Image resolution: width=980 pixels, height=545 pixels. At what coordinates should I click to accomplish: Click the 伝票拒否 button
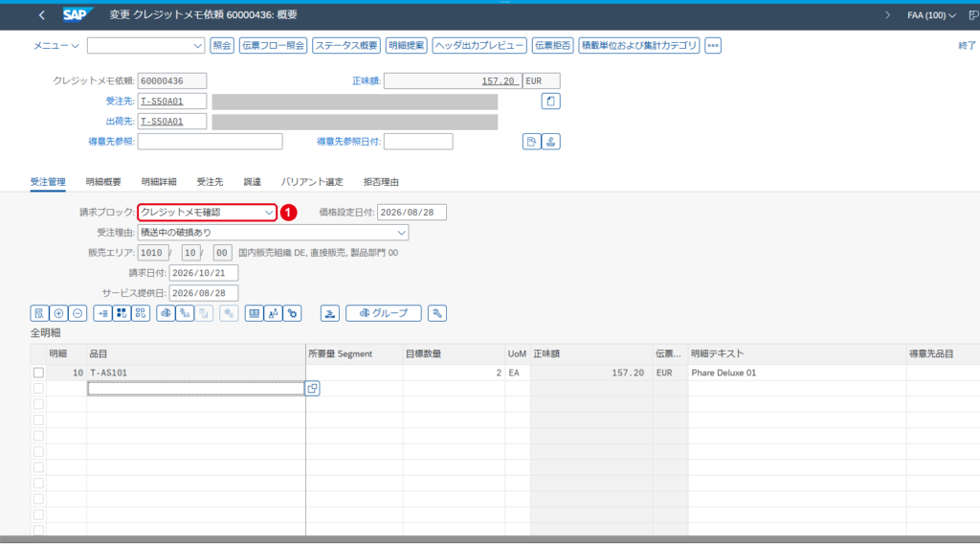point(552,46)
